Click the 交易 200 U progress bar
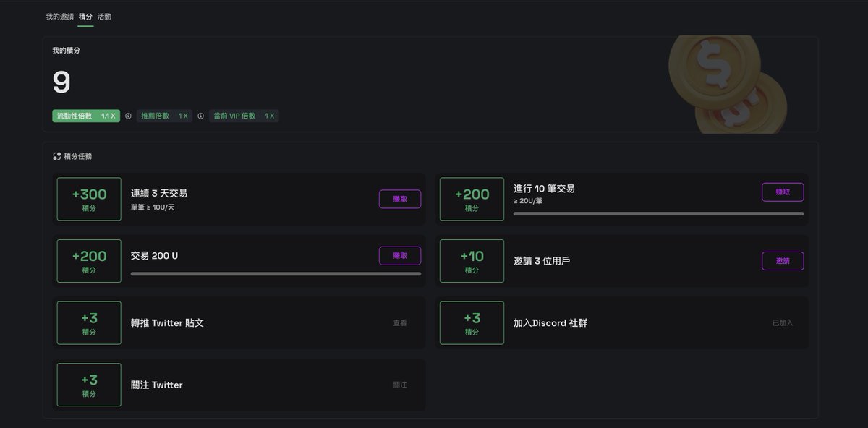 coord(276,274)
